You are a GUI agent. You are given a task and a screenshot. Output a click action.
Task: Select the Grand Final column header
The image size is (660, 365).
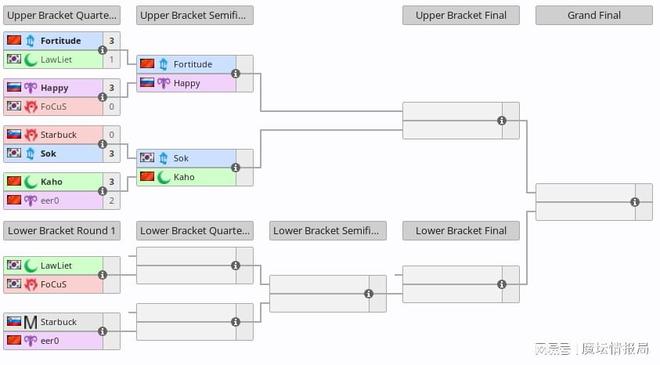[594, 15]
